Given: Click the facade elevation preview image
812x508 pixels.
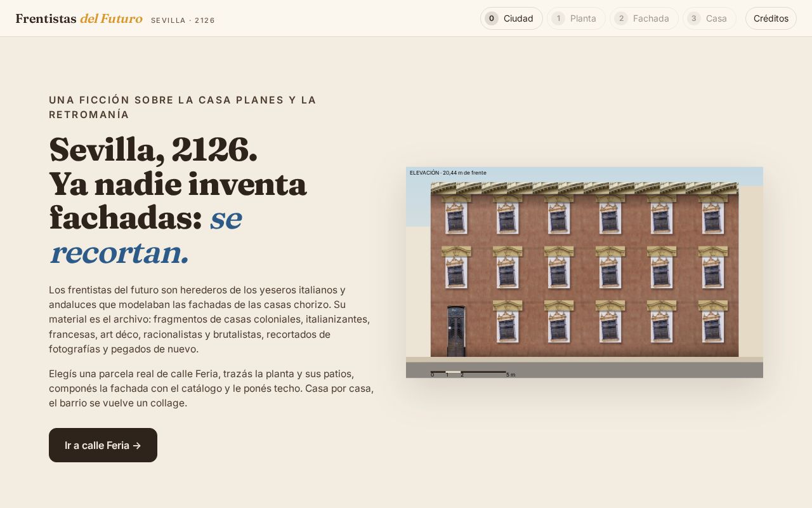Looking at the screenshot, I should click(x=584, y=272).
